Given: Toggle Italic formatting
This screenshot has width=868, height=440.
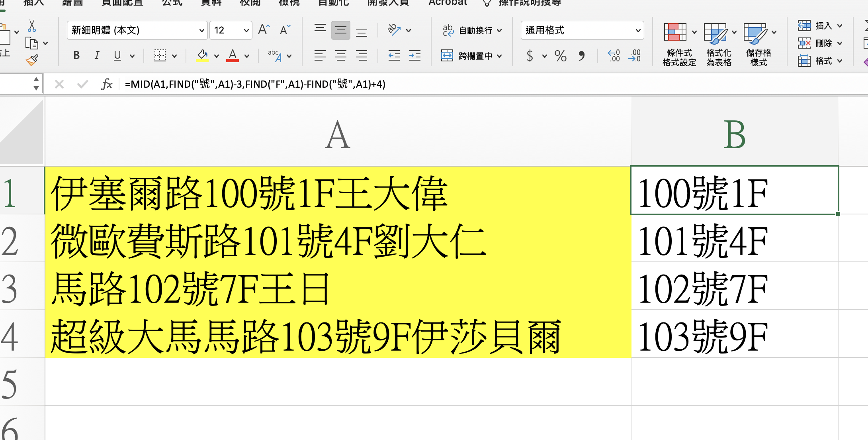Looking at the screenshot, I should coord(97,56).
